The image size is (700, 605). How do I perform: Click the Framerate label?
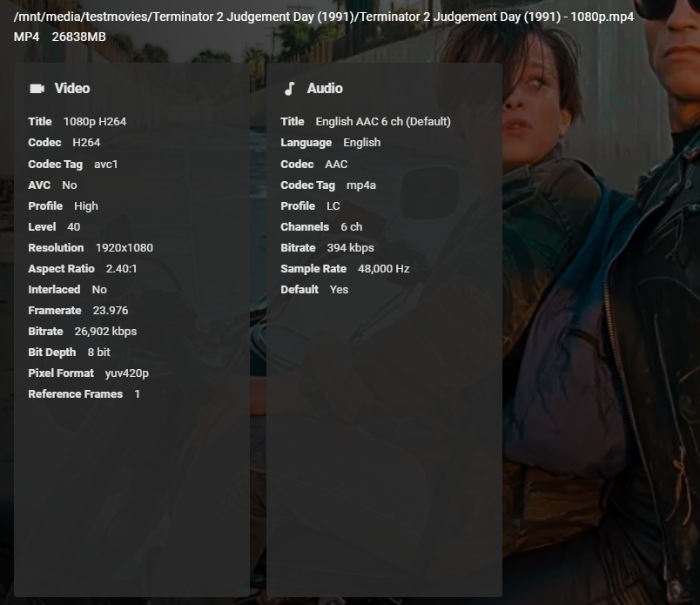(55, 310)
